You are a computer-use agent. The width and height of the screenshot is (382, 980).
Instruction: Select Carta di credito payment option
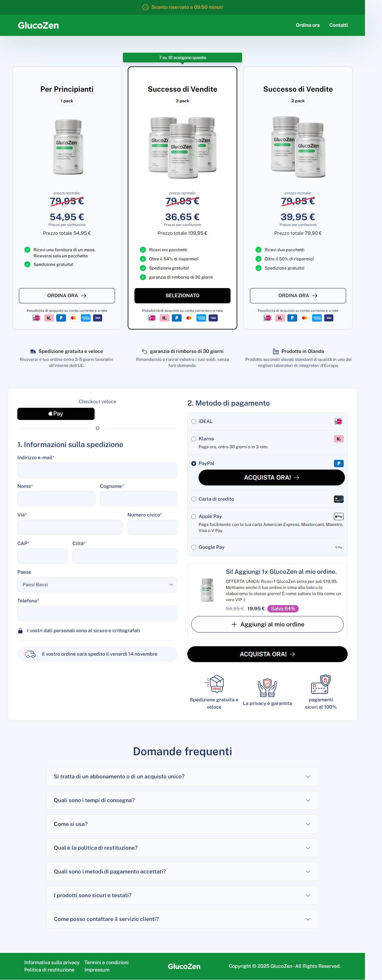194,499
